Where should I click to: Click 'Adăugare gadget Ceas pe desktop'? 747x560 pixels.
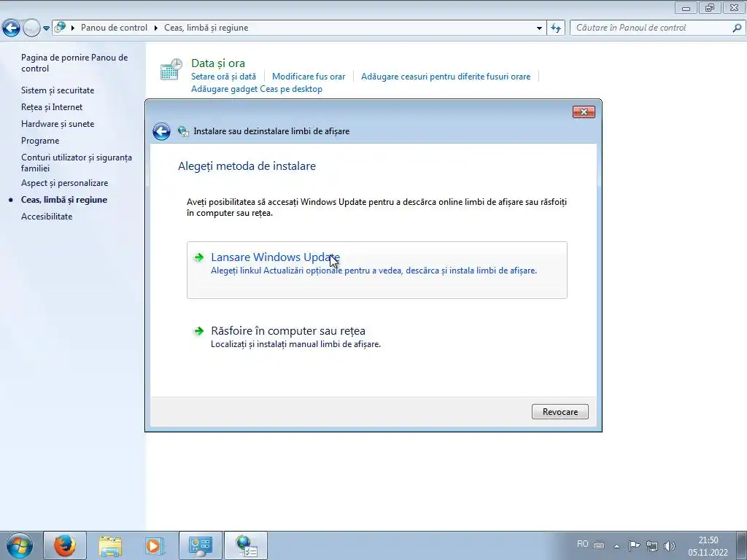coord(257,89)
